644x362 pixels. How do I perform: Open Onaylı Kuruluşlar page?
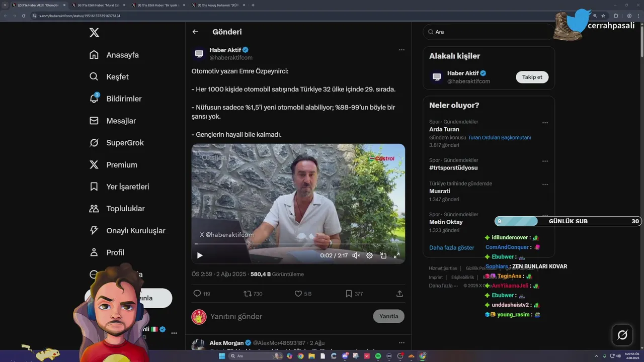coord(127,230)
